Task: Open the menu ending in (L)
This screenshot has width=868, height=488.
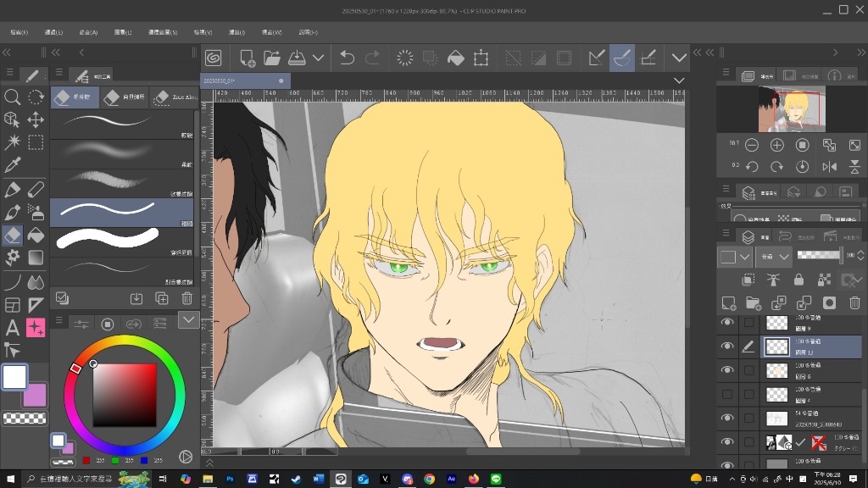Action: [122, 33]
